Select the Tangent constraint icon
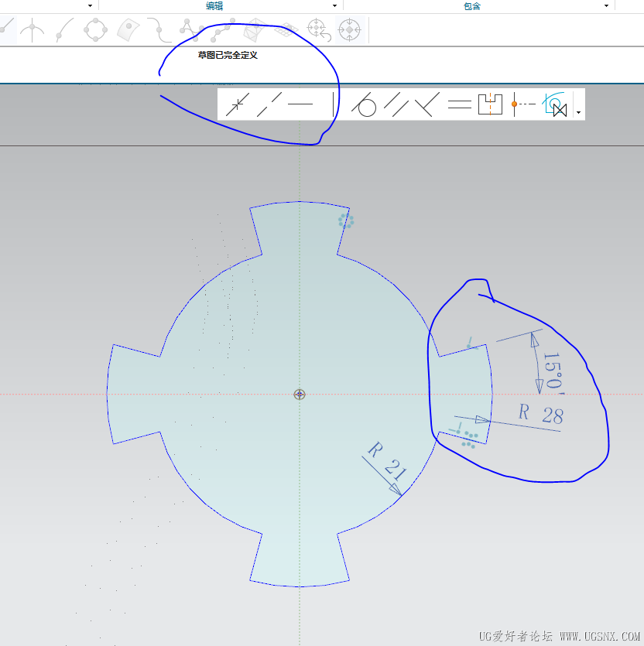 364,104
